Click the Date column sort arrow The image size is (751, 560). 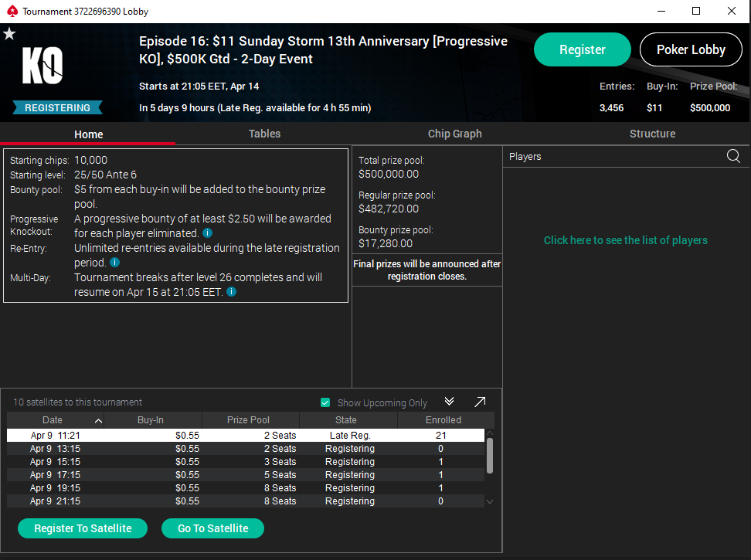[98, 421]
